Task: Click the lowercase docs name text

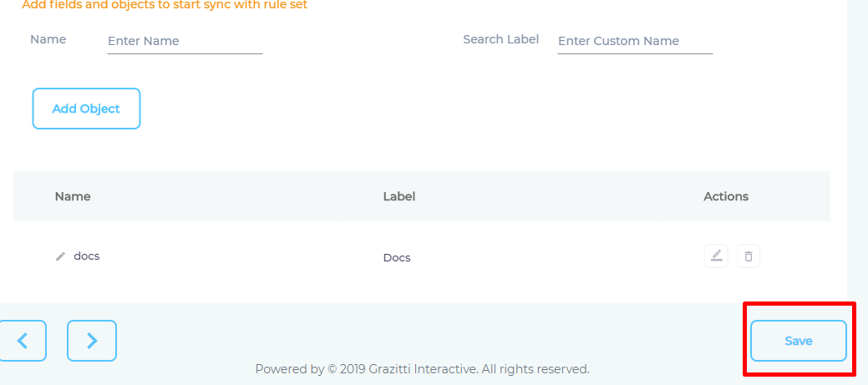Action: click(x=87, y=256)
